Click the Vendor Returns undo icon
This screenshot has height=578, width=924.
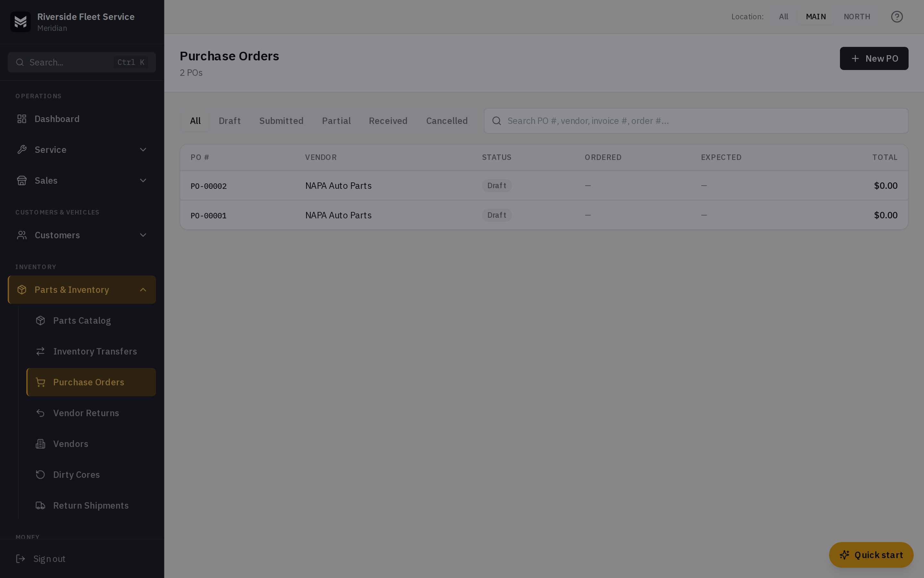click(40, 413)
